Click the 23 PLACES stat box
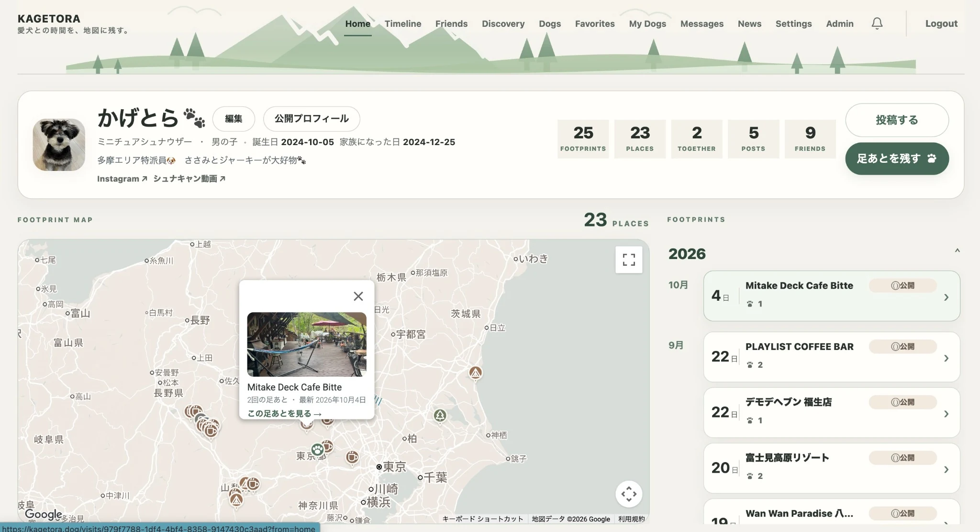 [x=640, y=139]
